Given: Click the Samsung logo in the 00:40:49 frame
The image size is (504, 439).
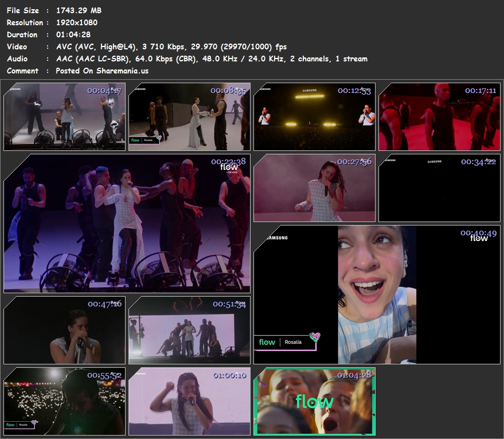Looking at the screenshot, I should tap(278, 238).
